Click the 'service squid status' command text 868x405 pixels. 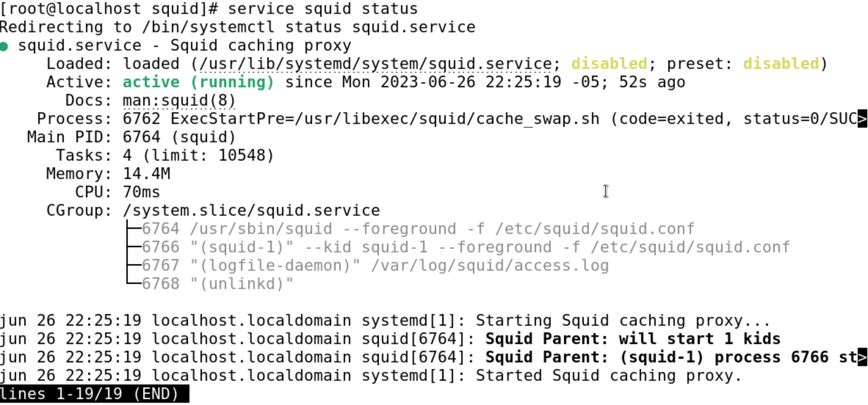(x=322, y=9)
